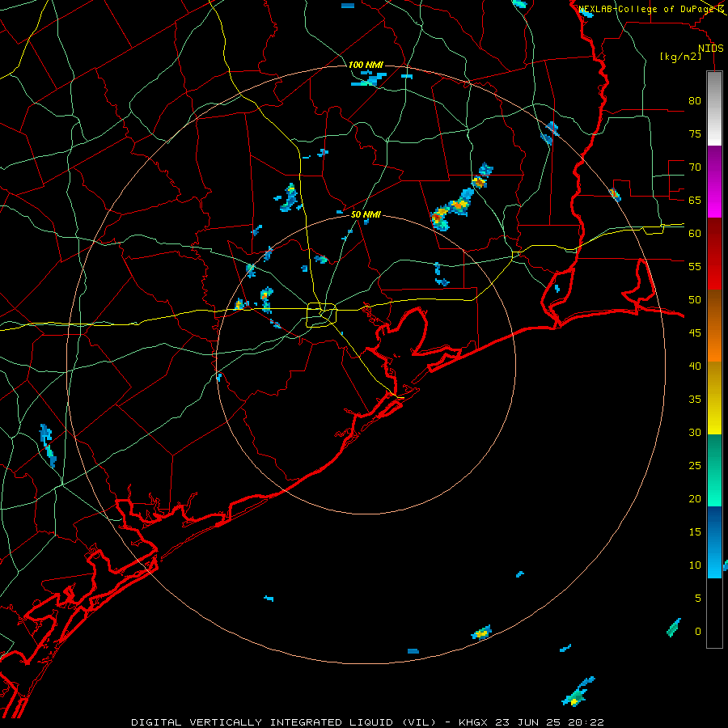Click the radar echo beside the 100 NMI label
This screenshot has height=728, width=728.
pyautogui.click(x=370, y=79)
